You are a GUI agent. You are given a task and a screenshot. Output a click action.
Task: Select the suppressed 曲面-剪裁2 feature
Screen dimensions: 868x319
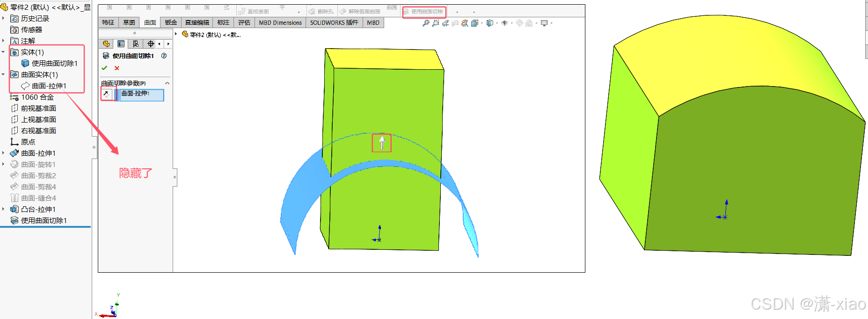[x=33, y=176]
